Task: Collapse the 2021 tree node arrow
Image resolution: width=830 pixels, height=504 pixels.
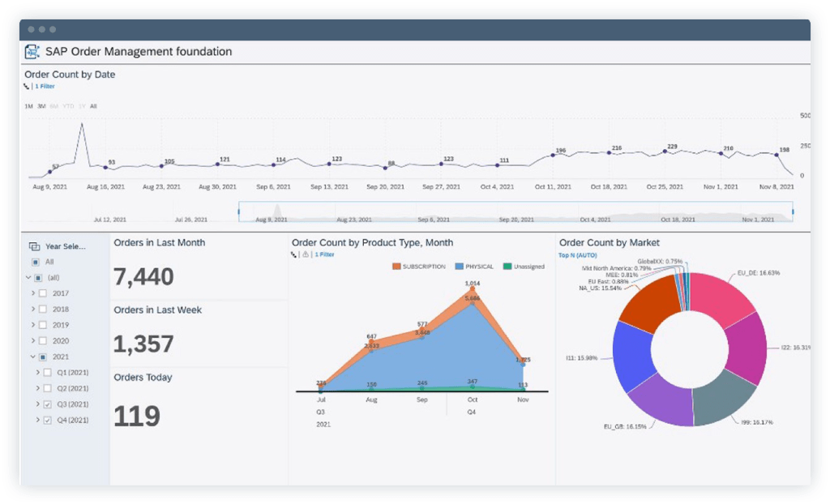Action: click(x=32, y=357)
